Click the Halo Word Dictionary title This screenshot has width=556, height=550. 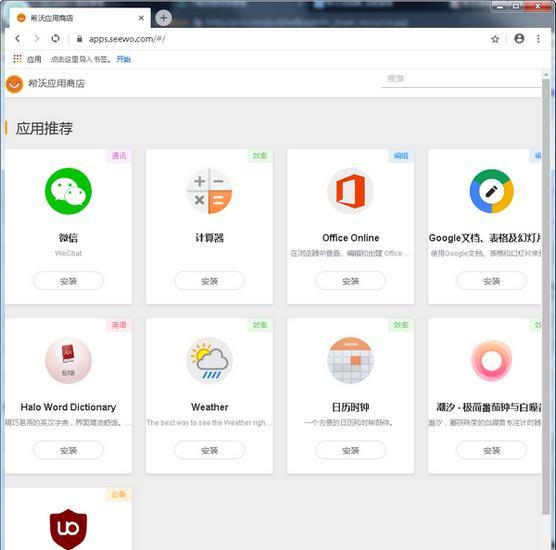click(x=68, y=407)
